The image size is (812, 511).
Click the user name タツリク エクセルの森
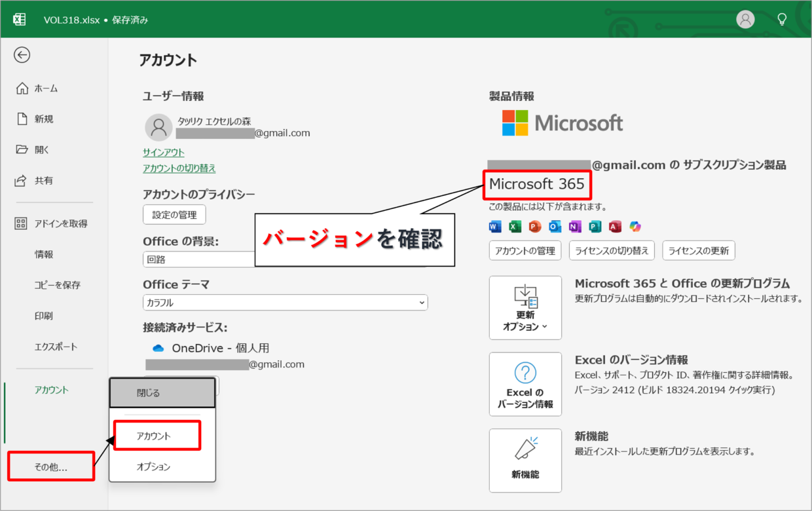(x=214, y=121)
